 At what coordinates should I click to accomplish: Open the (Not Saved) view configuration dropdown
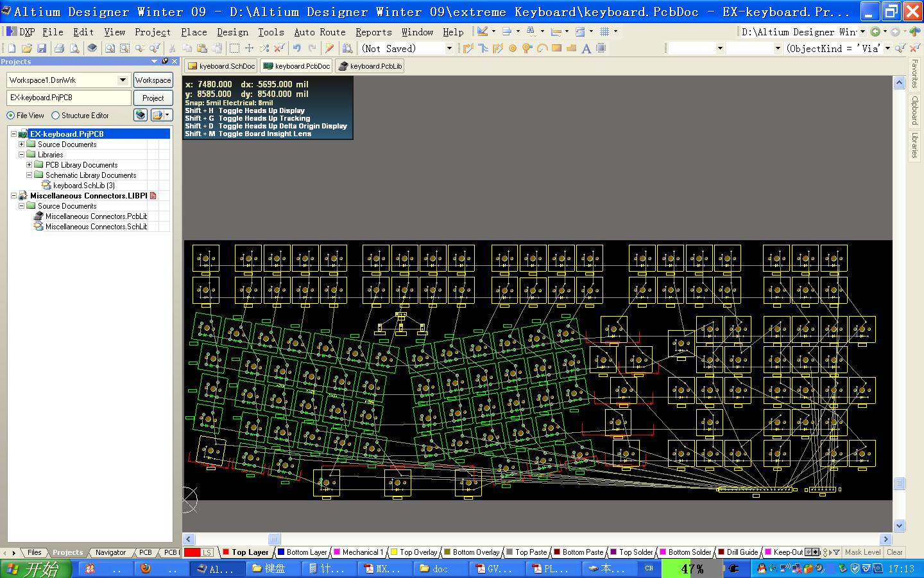pos(449,48)
